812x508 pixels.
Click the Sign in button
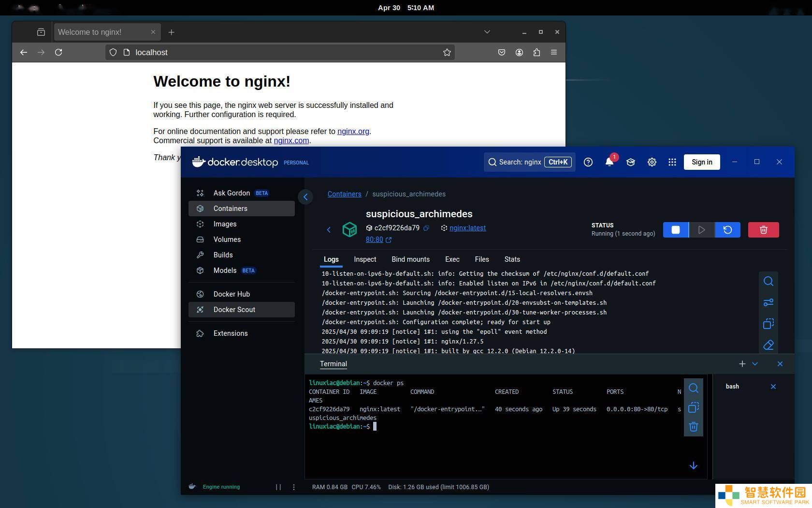coord(702,162)
